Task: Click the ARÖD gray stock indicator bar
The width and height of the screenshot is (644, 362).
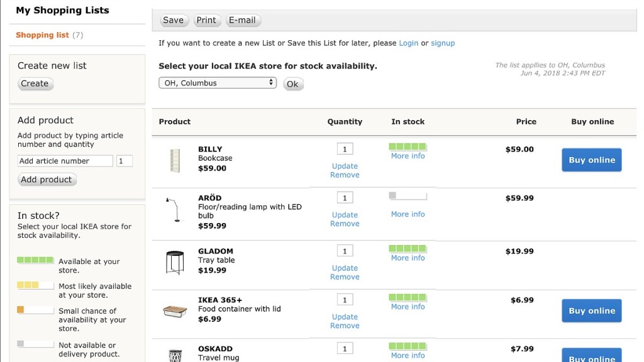Action: [408, 195]
